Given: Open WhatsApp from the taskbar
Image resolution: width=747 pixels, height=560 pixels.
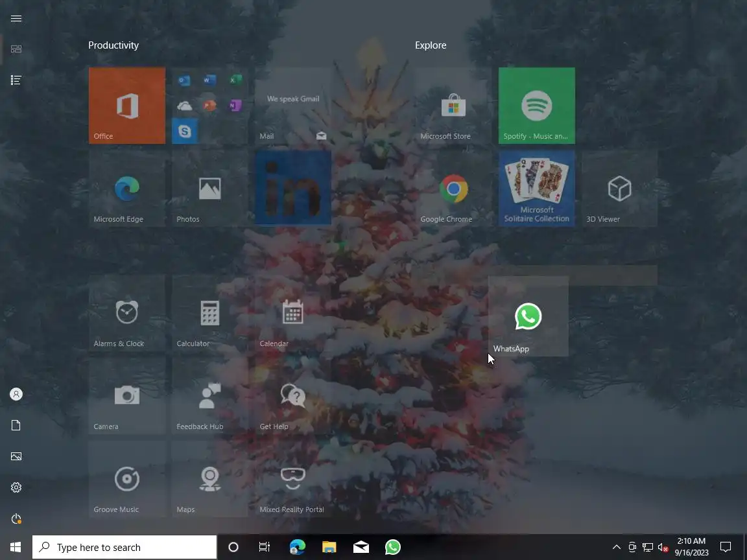Looking at the screenshot, I should pos(393,547).
